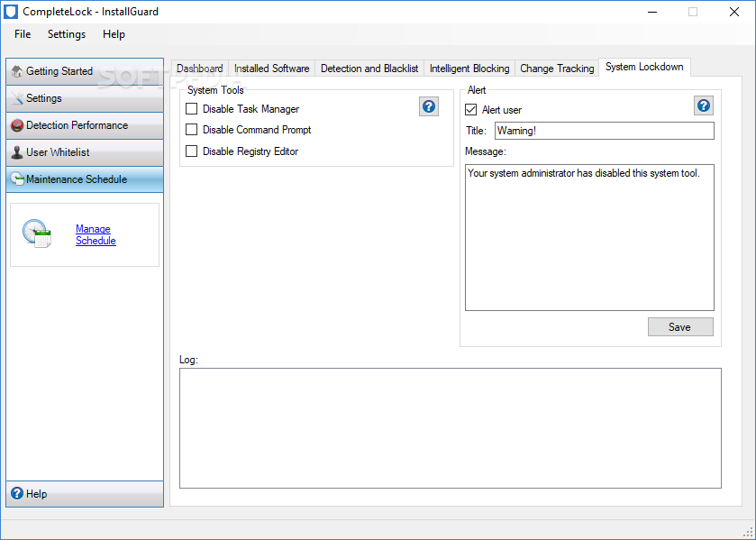The height and width of the screenshot is (540, 756).
Task: Open the Settings menu in menu bar
Action: coord(67,34)
